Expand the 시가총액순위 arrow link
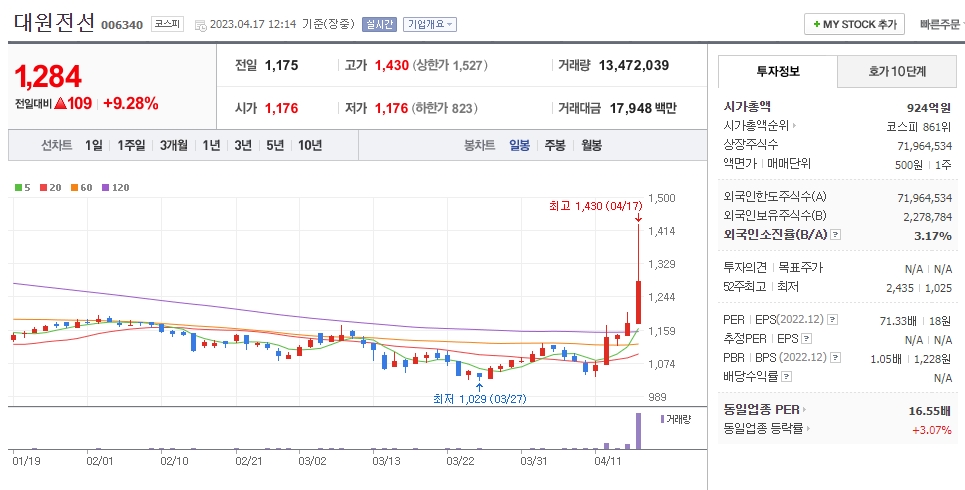 (795, 126)
